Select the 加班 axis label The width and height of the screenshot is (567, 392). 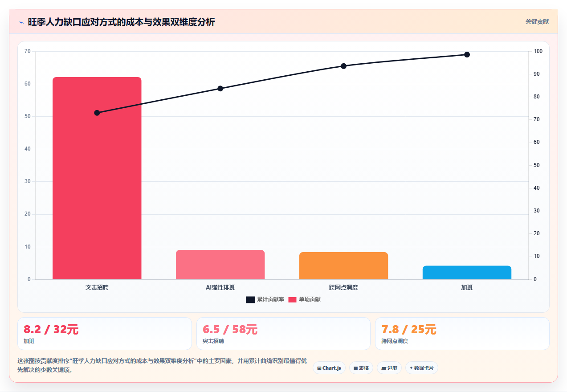pyautogui.click(x=467, y=288)
